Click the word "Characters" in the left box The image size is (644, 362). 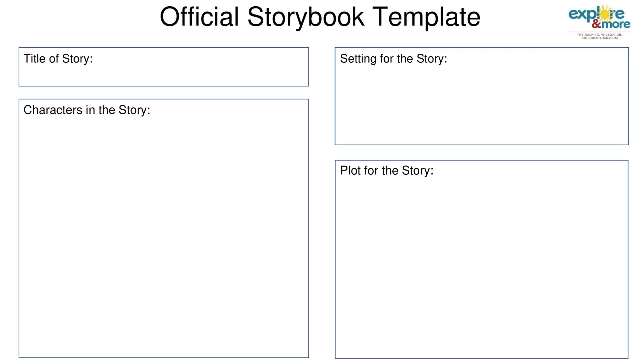click(53, 110)
